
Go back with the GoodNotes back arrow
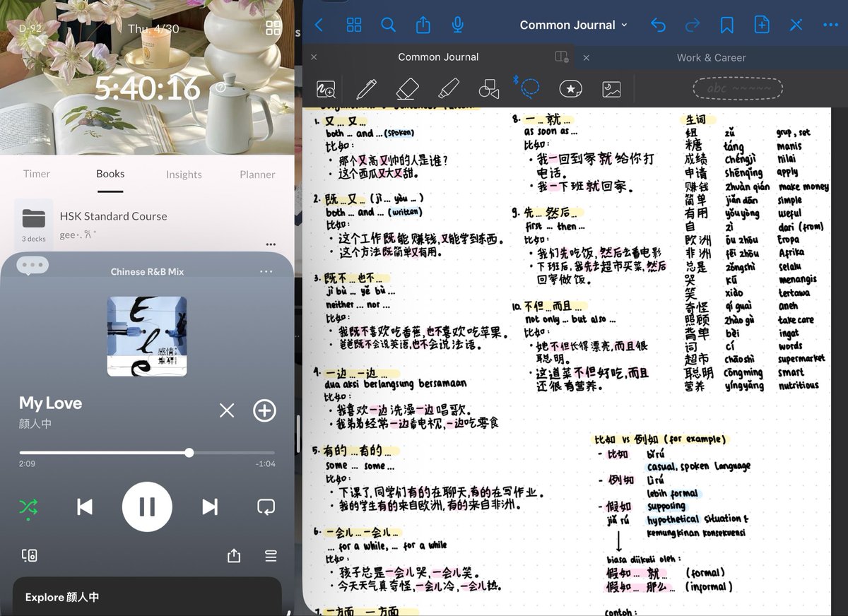[x=319, y=25]
